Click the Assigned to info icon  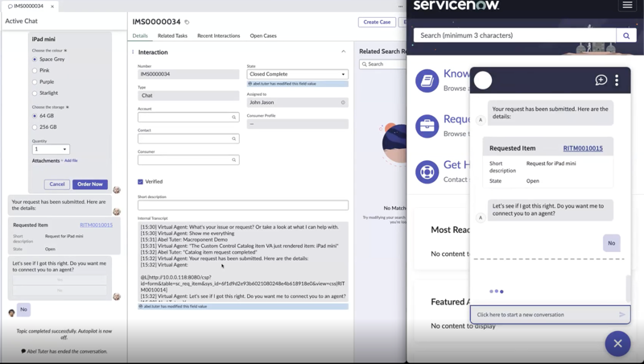click(343, 102)
